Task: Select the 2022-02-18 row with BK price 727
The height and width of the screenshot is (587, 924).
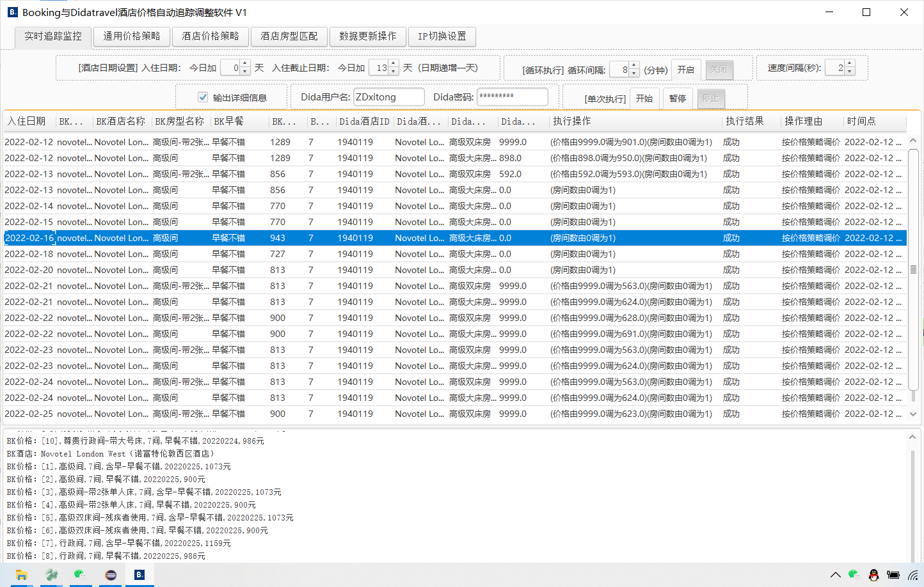Action: point(455,254)
